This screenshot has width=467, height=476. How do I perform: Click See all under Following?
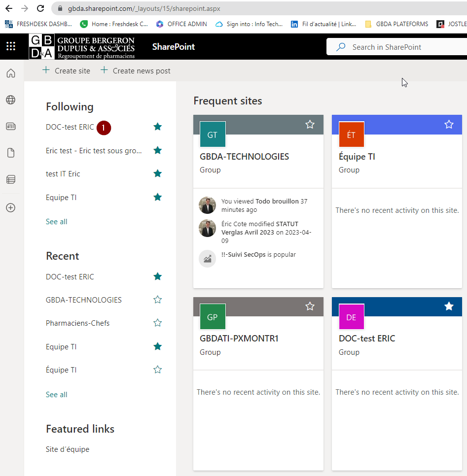point(57,222)
